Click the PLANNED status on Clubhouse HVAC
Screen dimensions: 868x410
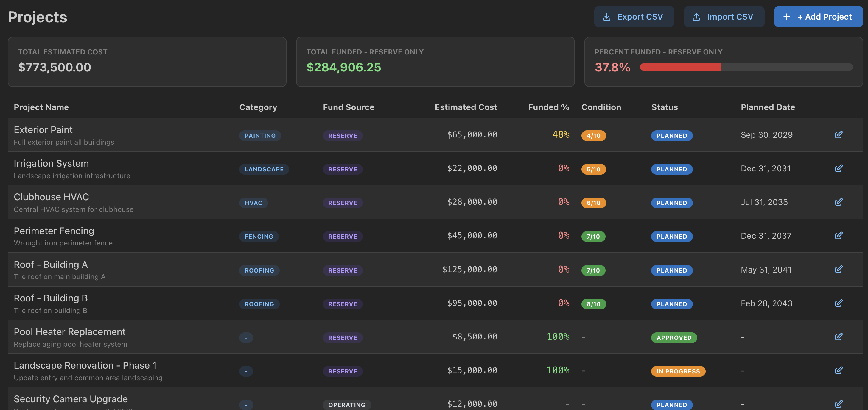point(672,203)
